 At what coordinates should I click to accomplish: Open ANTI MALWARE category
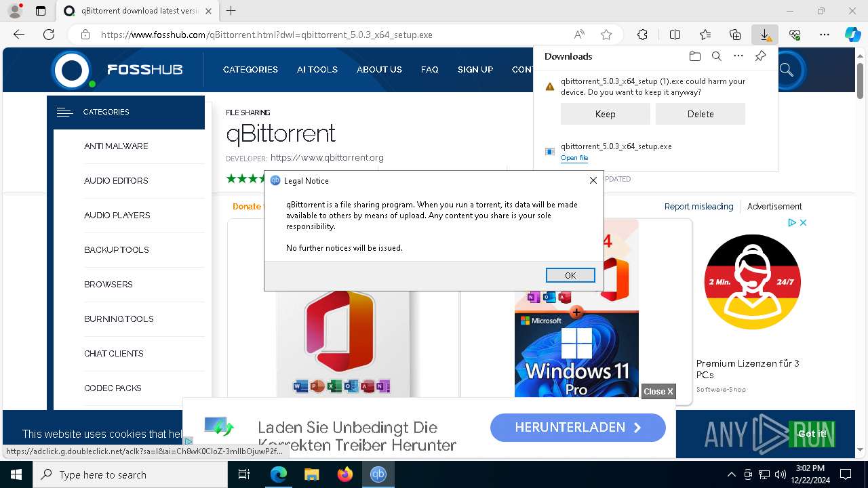(116, 146)
